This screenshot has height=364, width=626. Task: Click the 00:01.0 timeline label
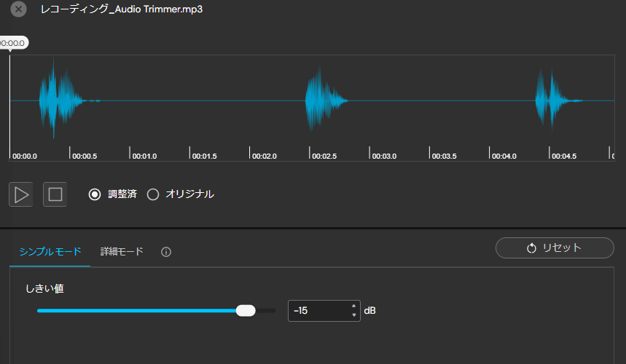pyautogui.click(x=144, y=157)
